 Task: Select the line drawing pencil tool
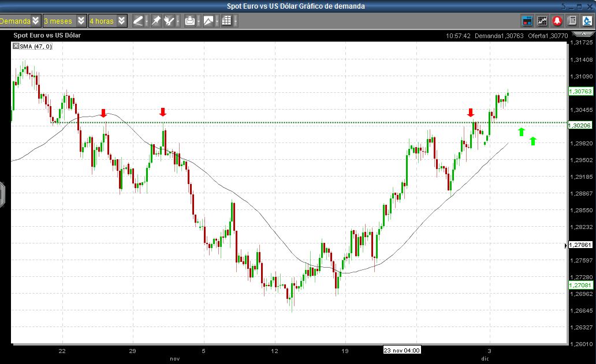138,21
